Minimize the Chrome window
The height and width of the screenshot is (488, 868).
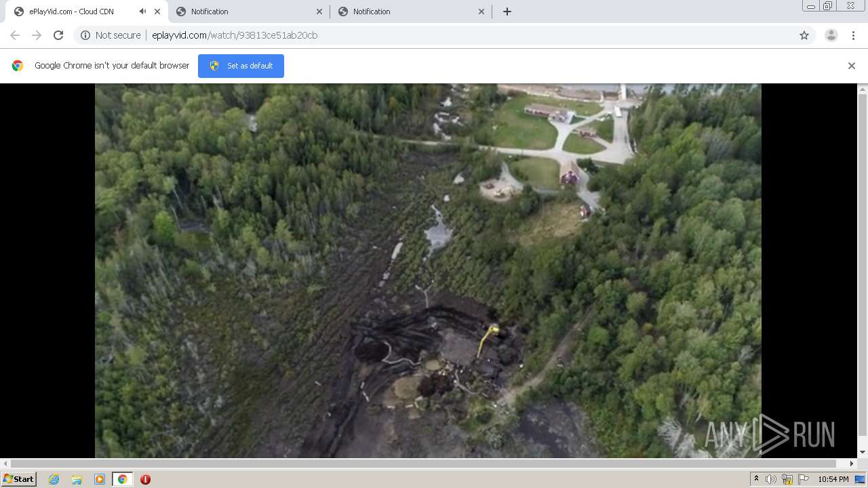click(x=811, y=6)
